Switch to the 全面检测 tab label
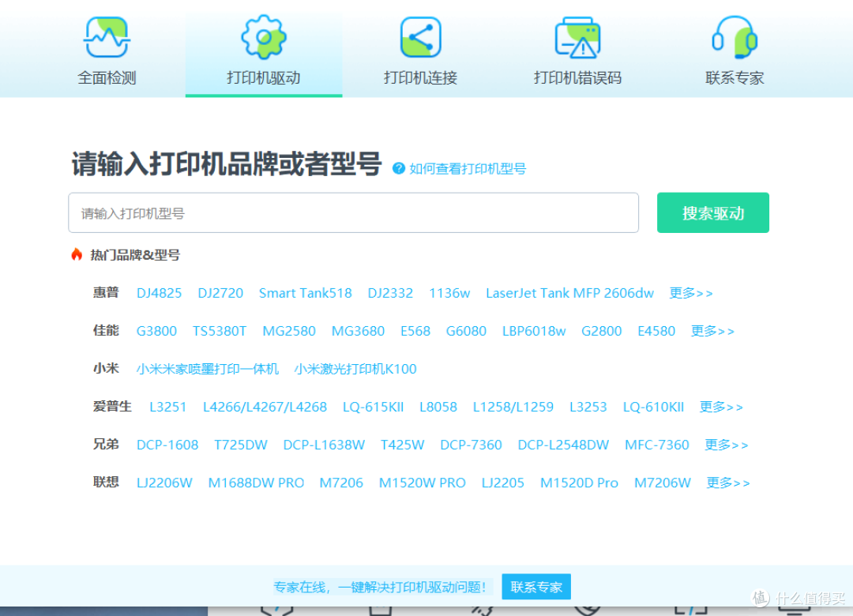The width and height of the screenshot is (853, 616). 107,78
